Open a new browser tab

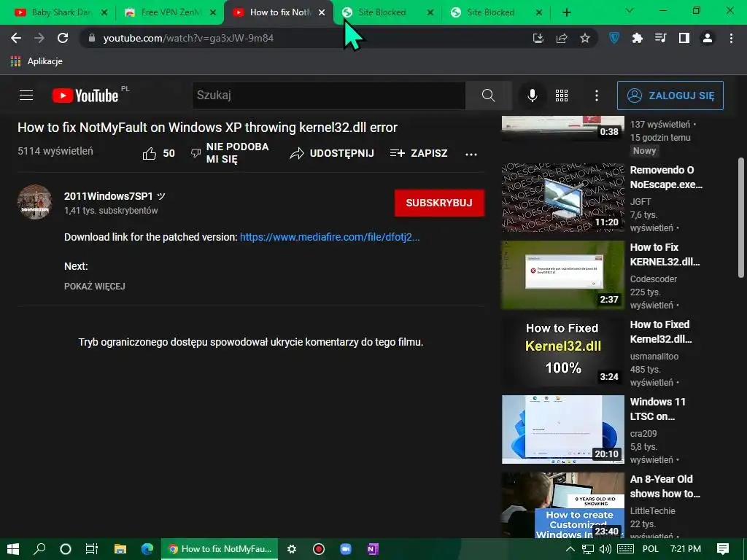pyautogui.click(x=566, y=12)
